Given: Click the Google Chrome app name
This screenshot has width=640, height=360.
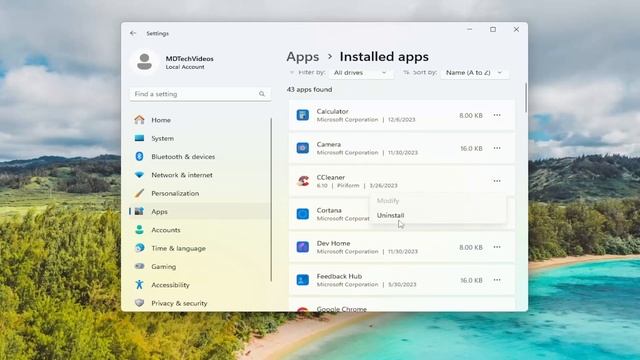Looking at the screenshot, I should pos(342,309).
